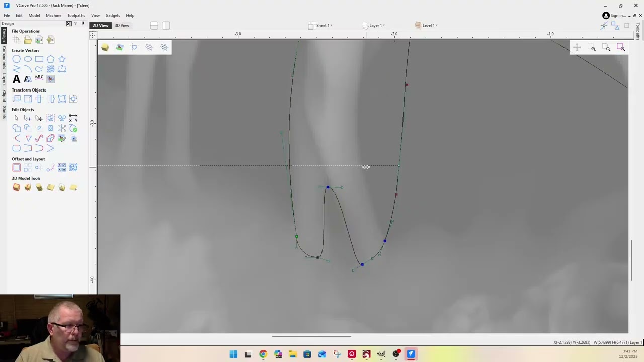Screen dimensions: 644x362
Task: Toggle the material block view icon
Action: [105, 47]
